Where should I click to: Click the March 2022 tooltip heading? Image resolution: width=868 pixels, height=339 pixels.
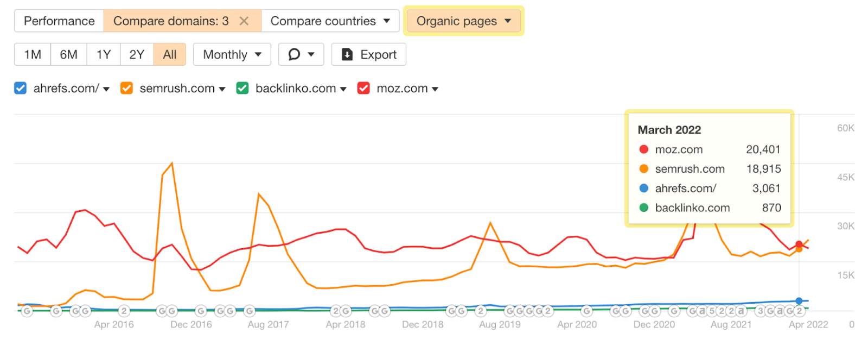[x=669, y=130]
